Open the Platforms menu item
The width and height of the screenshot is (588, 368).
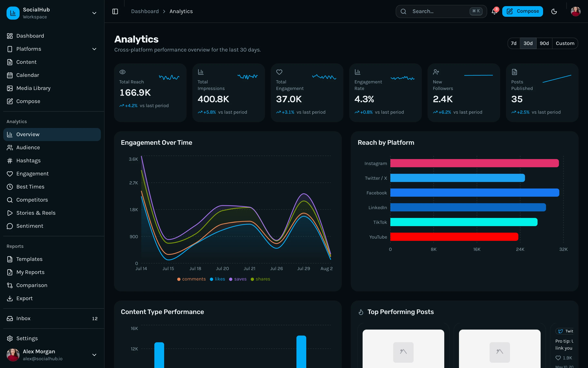click(x=52, y=49)
